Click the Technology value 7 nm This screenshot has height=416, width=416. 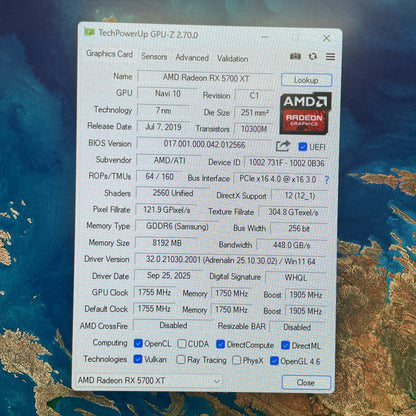(x=163, y=110)
